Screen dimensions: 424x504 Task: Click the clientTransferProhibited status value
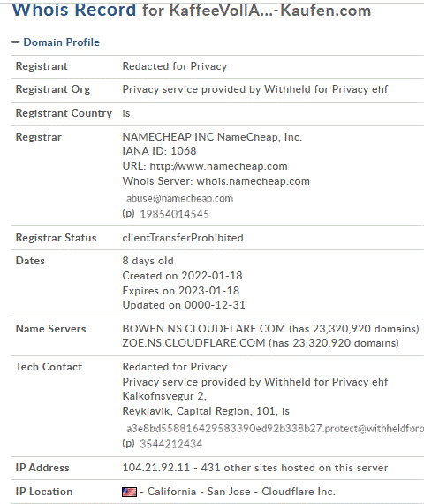183,238
